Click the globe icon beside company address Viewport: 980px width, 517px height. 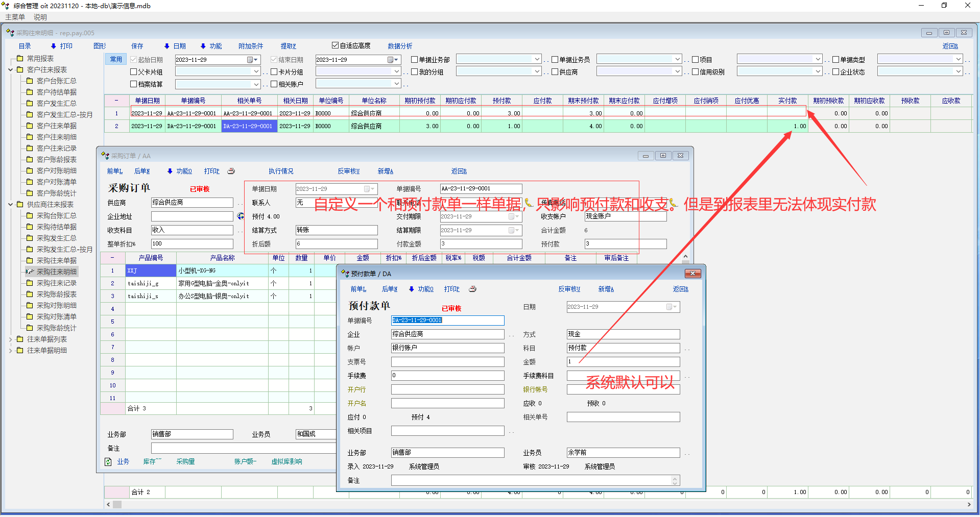click(241, 216)
